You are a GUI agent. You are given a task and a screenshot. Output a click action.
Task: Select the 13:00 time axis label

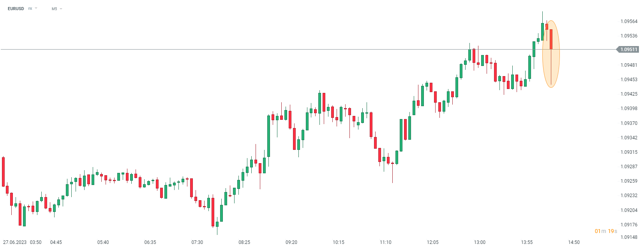click(480, 242)
